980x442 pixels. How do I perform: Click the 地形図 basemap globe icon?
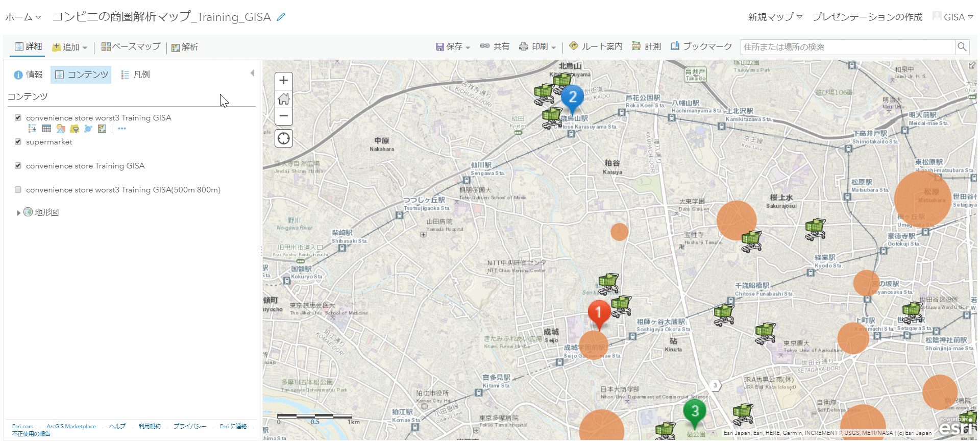point(28,212)
